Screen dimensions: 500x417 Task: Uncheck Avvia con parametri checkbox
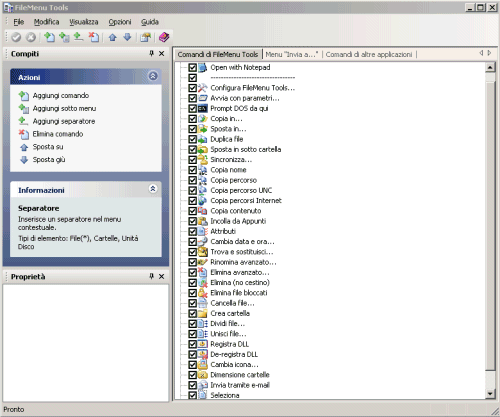coord(192,98)
